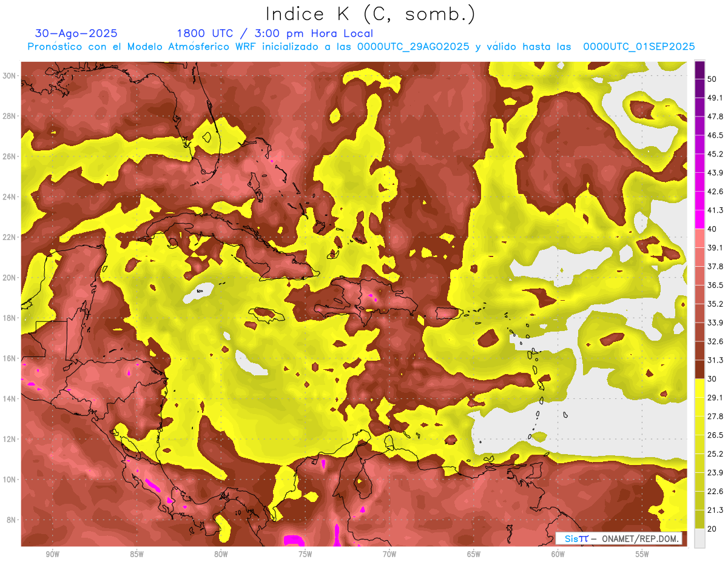Image resolution: width=728 pixels, height=562 pixels.
Task: Click the colorbar value "43.9"
Action: [x=715, y=173]
